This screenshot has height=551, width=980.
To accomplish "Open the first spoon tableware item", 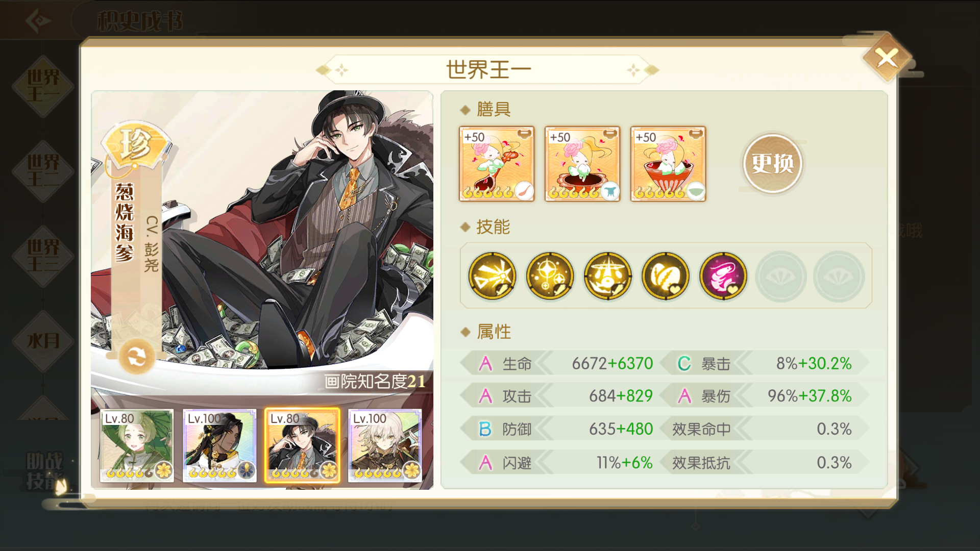I will coord(497,164).
